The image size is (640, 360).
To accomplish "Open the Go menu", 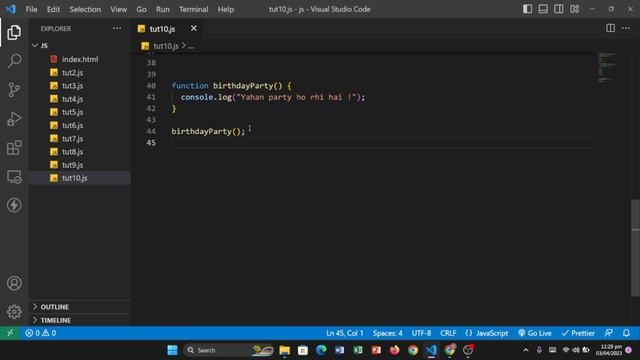I will tap(141, 9).
